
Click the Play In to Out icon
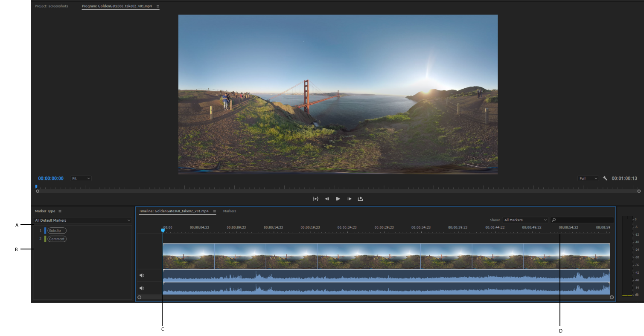(315, 199)
